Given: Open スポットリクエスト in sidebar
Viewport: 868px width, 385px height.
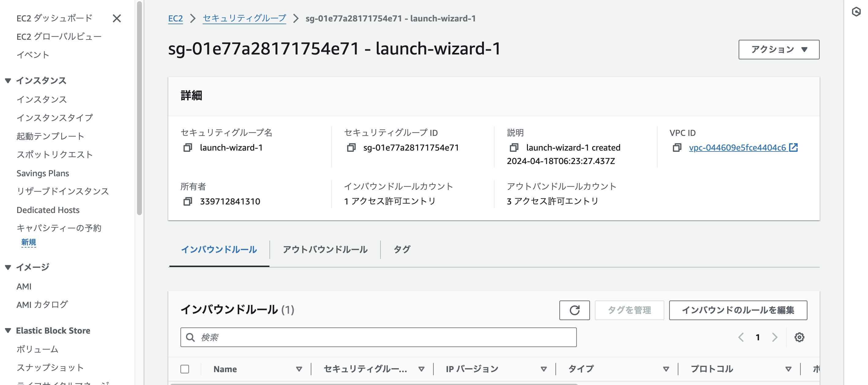Looking at the screenshot, I should (x=54, y=155).
